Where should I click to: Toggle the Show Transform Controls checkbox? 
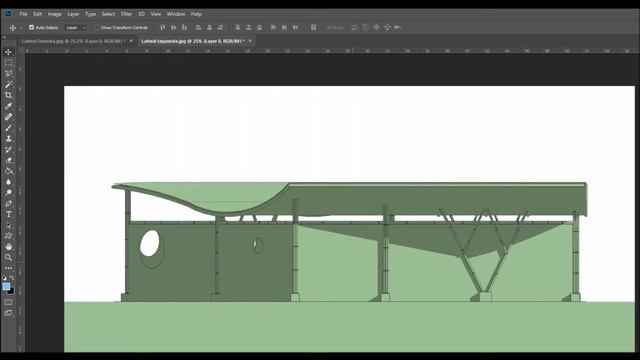(x=97, y=27)
